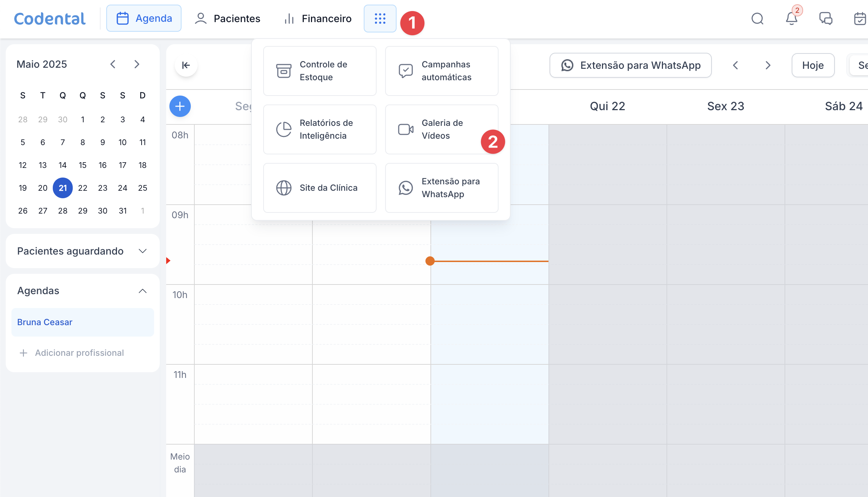The image size is (868, 497).
Task: Switch to the Financeiro tab
Action: [x=317, y=19]
